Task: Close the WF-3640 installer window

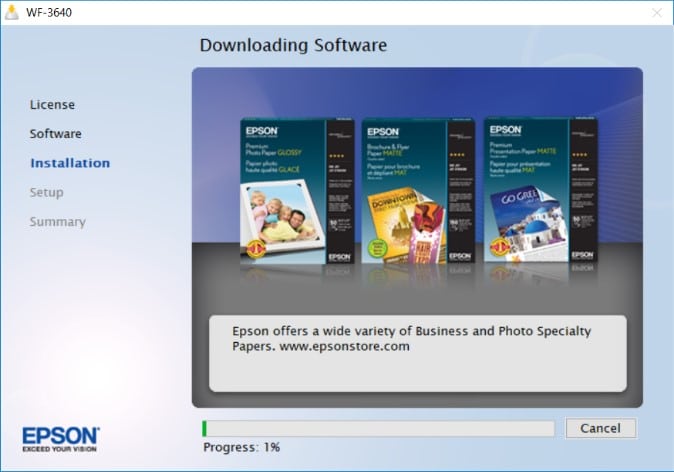Action: pos(656,13)
